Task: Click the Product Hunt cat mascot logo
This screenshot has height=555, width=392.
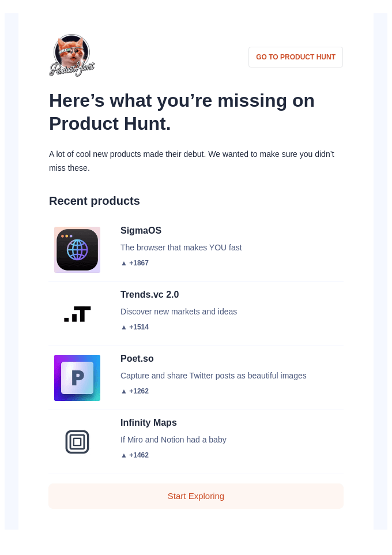Action: click(71, 55)
